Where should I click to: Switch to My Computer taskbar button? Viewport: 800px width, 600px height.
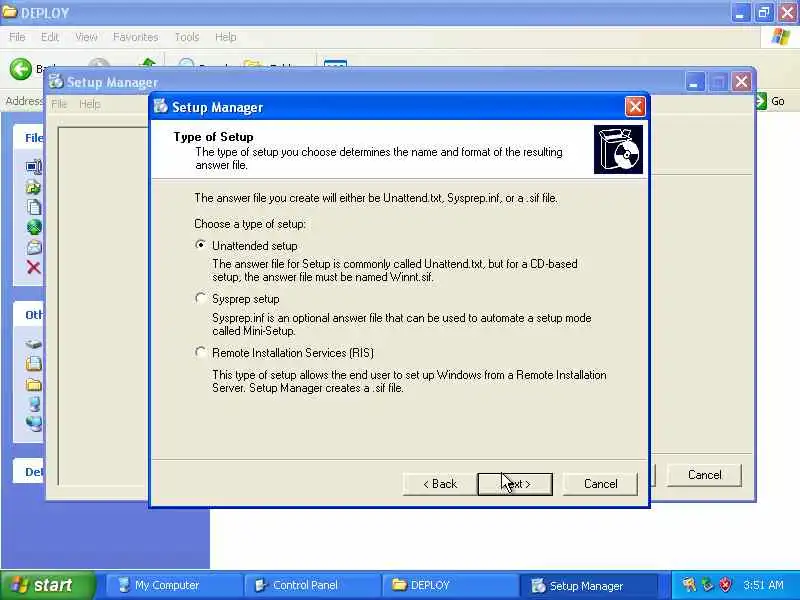[x=173, y=585]
